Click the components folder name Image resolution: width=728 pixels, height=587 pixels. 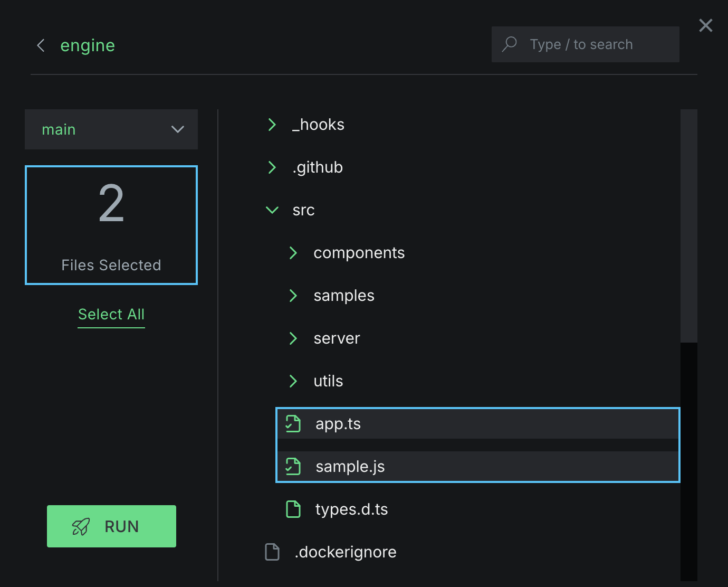359,253
